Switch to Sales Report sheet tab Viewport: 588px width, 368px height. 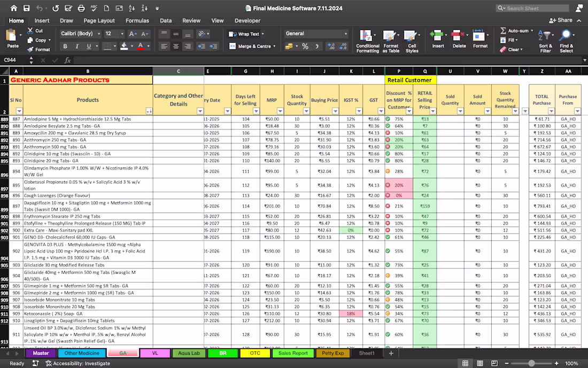[x=293, y=353]
